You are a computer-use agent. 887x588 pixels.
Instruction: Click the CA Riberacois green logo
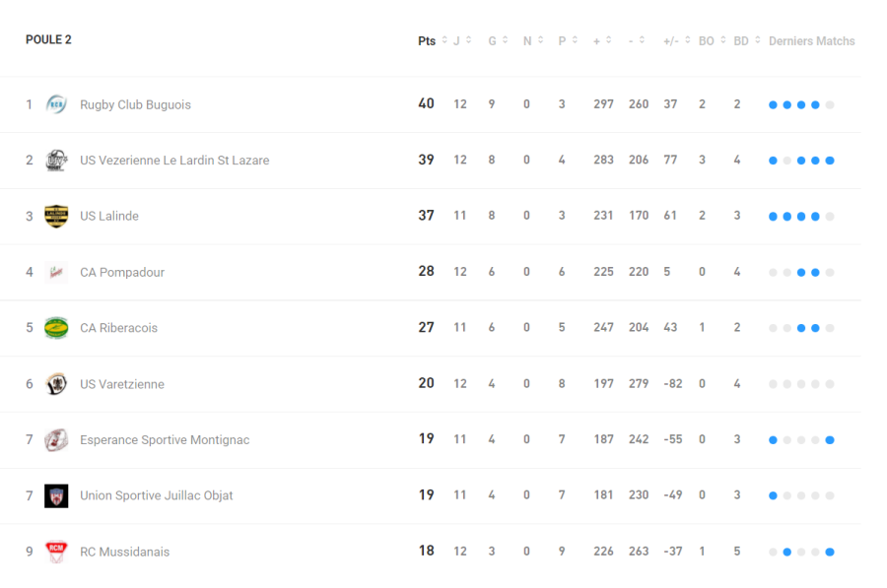point(56,328)
